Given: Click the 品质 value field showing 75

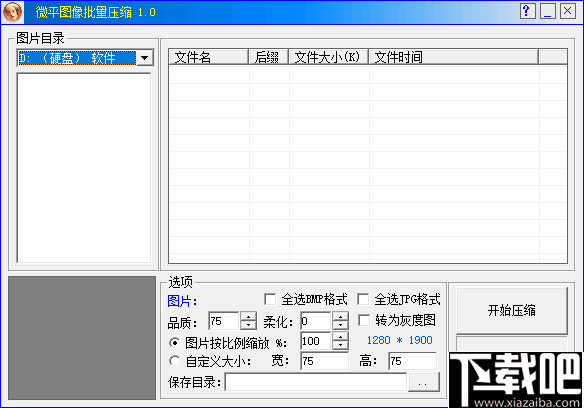Looking at the screenshot, I should pyautogui.click(x=224, y=321).
